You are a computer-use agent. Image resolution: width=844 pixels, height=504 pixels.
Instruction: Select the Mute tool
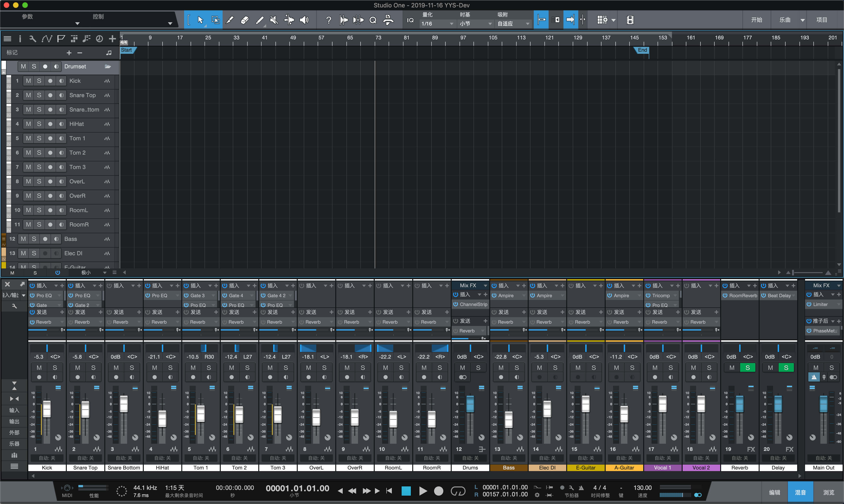tap(274, 20)
